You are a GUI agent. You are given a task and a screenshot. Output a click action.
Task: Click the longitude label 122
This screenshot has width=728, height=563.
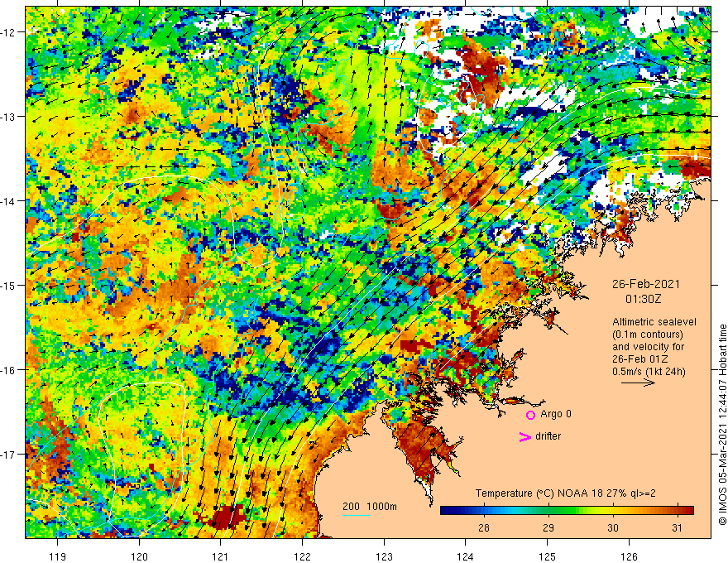pos(302,556)
